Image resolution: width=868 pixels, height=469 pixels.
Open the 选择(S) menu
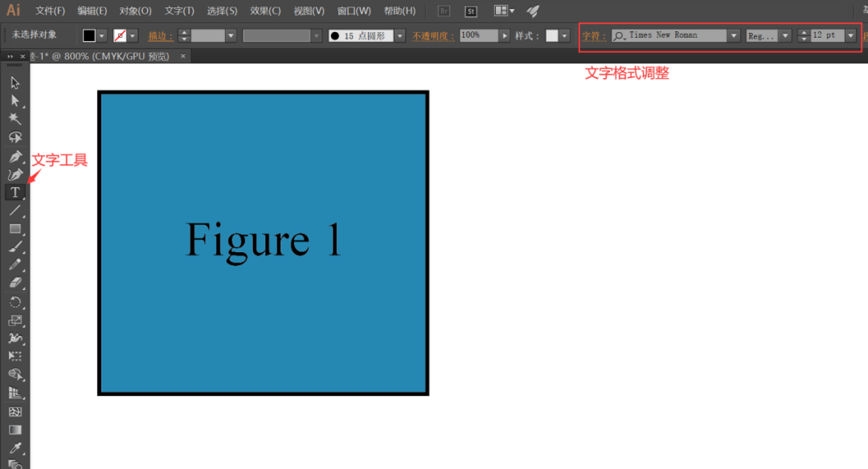pos(222,11)
